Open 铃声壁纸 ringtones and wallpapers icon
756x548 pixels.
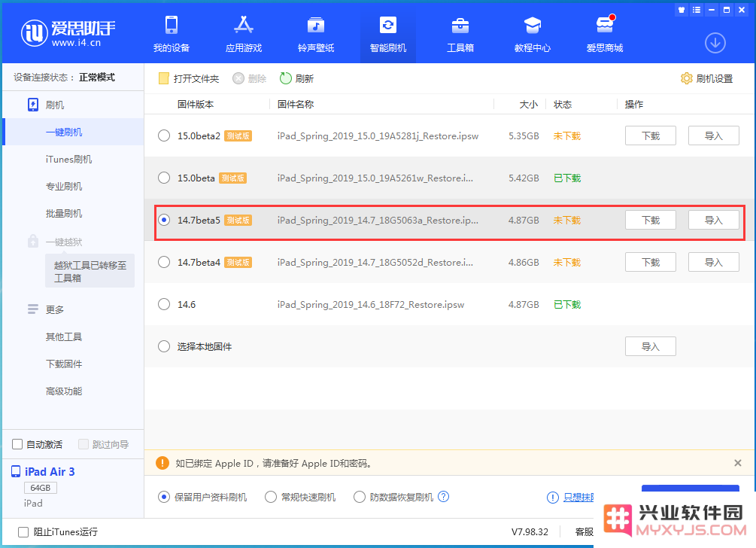[x=316, y=26]
